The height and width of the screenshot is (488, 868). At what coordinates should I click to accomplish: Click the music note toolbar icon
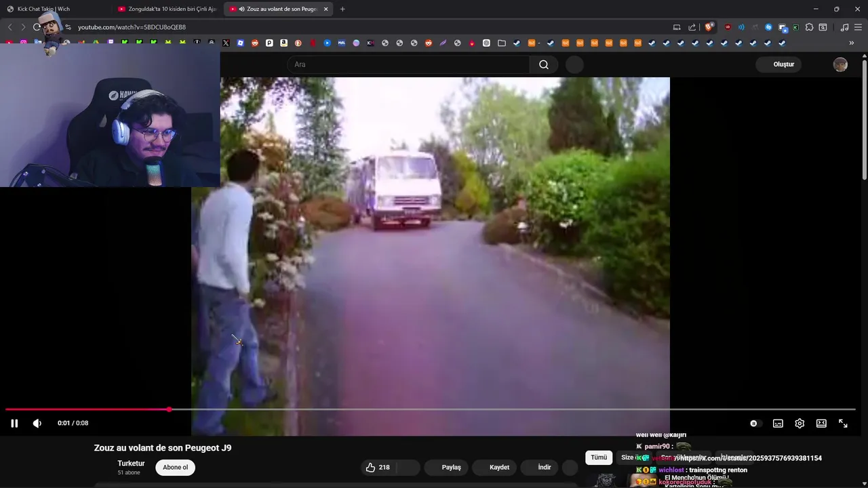(844, 27)
